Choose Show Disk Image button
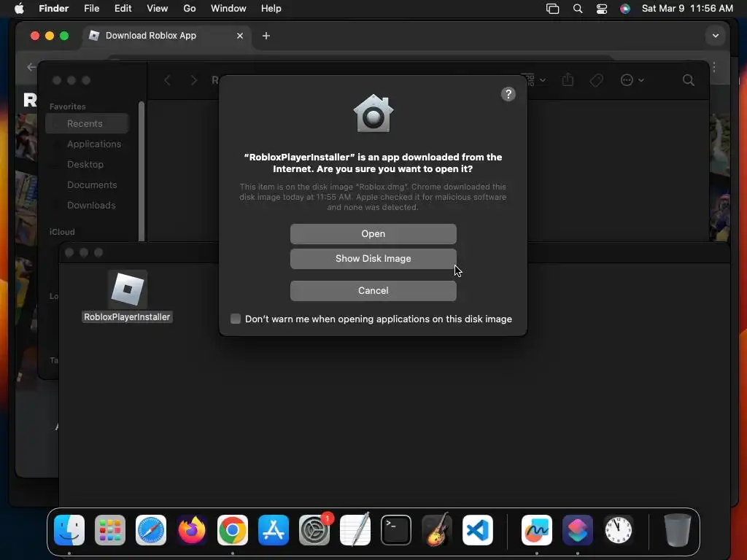The height and width of the screenshot is (560, 747). (373, 259)
